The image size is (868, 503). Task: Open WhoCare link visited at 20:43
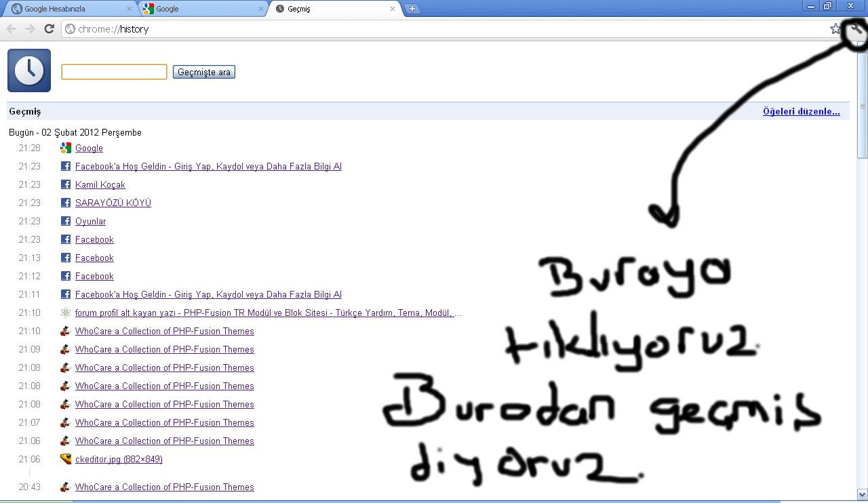(165, 487)
